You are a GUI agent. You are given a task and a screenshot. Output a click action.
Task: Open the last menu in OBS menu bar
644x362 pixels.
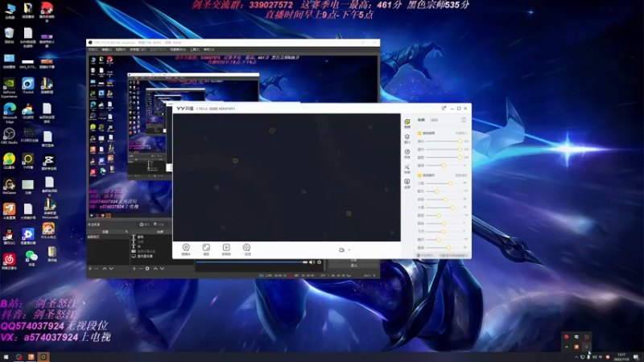tap(209, 50)
